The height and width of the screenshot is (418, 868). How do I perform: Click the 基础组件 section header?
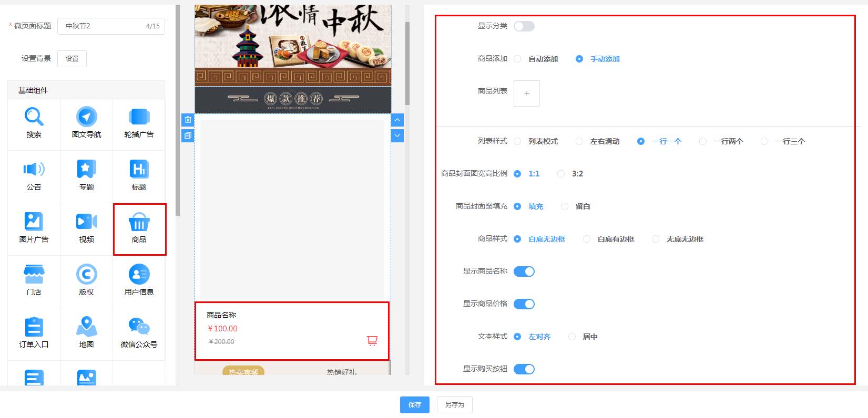coord(86,90)
